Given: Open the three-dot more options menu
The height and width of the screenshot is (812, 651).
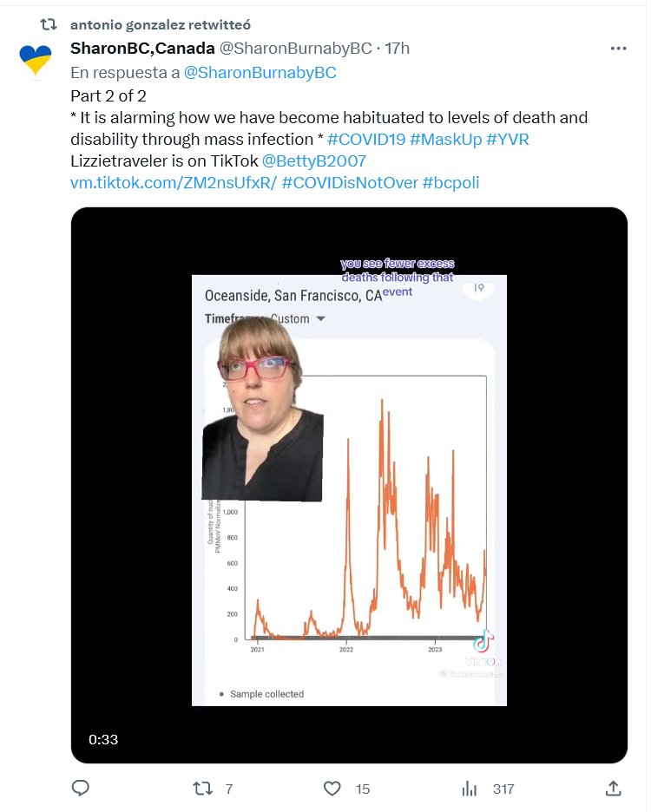Looking at the screenshot, I should (x=618, y=49).
